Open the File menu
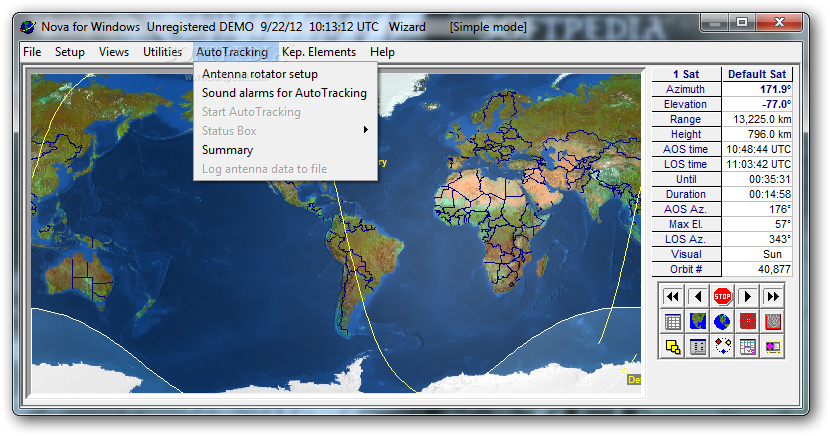Image resolution: width=830 pixels, height=436 pixels. coord(32,52)
